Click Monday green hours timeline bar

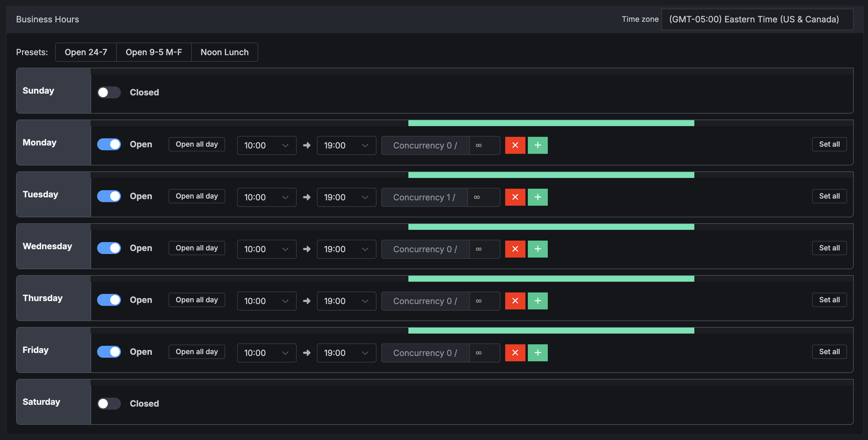tap(551, 123)
